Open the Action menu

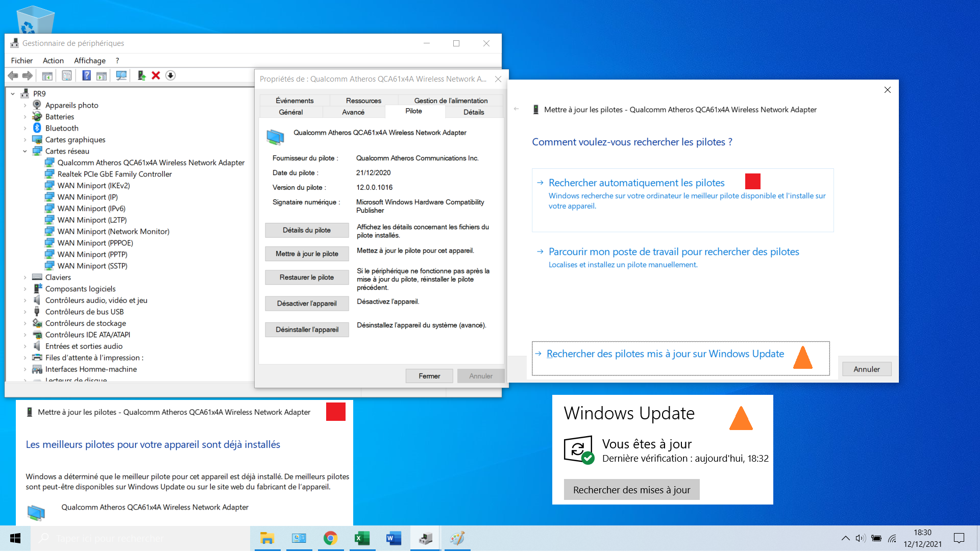[54, 61]
